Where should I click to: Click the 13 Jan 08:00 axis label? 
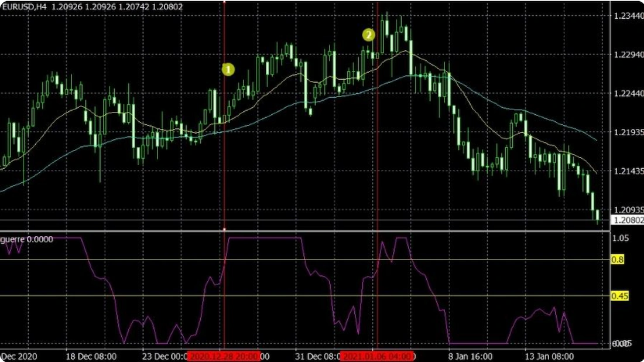coord(549,354)
